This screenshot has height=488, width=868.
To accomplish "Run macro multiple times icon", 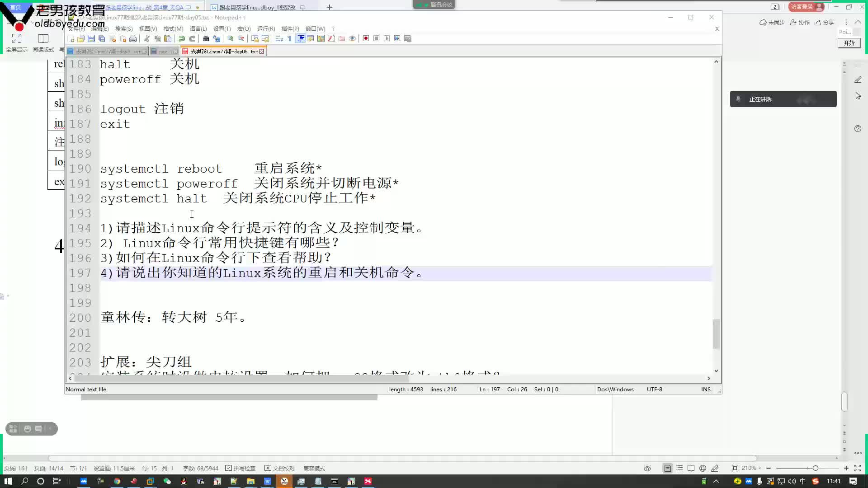I will [x=397, y=38].
